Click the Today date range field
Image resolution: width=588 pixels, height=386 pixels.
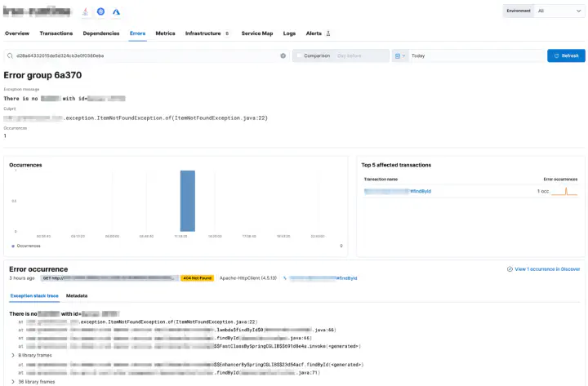(x=477, y=55)
